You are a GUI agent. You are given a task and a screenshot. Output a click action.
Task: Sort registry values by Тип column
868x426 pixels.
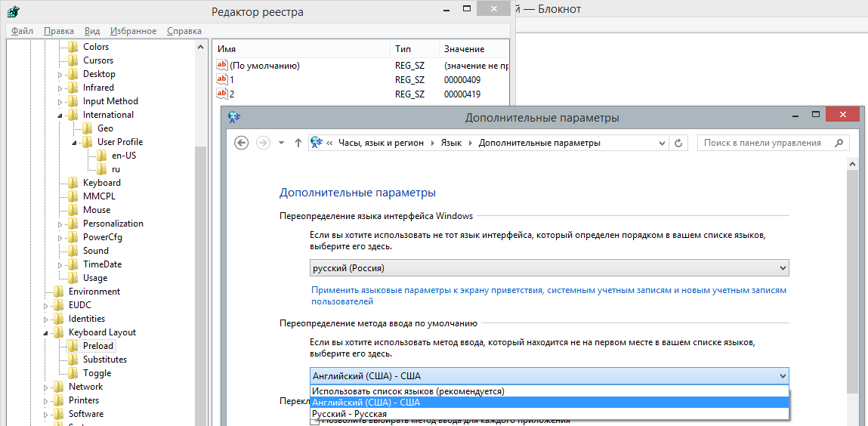(415, 49)
